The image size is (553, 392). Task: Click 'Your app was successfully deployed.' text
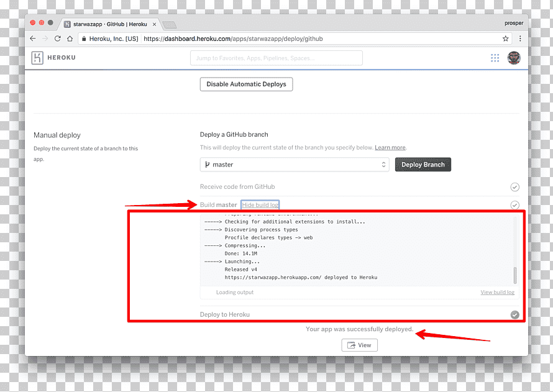pos(359,329)
